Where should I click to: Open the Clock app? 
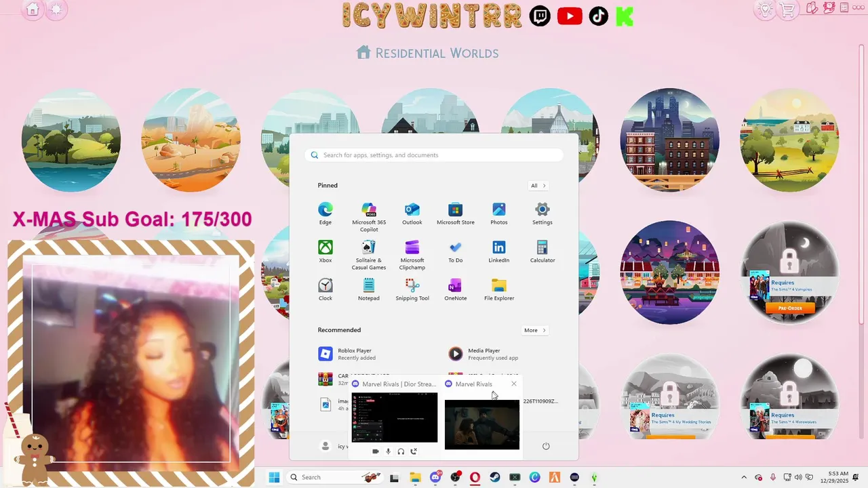pyautogui.click(x=325, y=289)
